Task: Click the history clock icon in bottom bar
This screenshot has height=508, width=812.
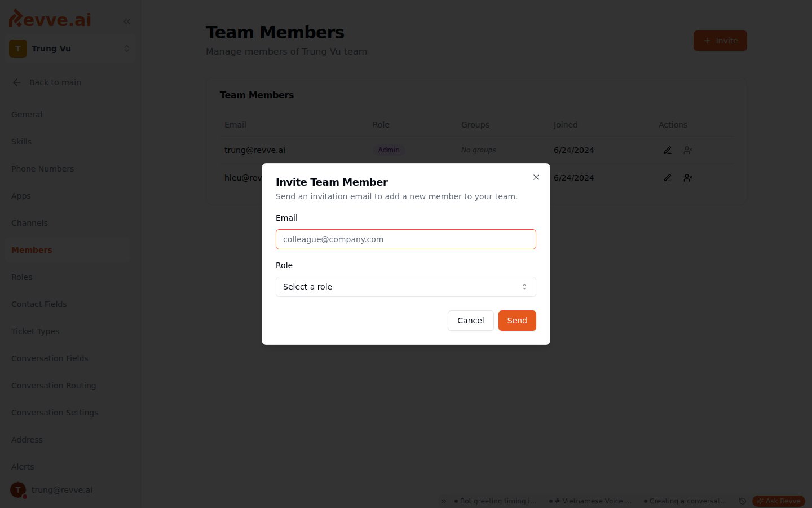Action: (x=743, y=501)
